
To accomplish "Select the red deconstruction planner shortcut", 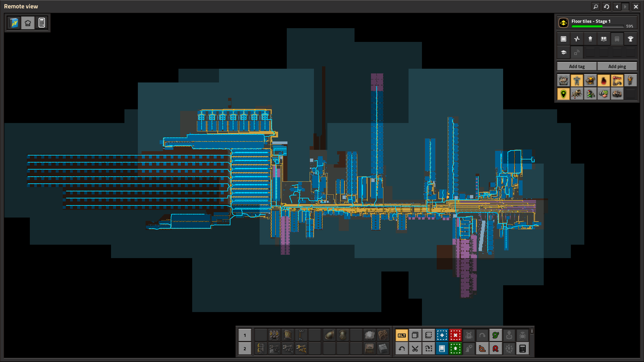I will (x=455, y=335).
